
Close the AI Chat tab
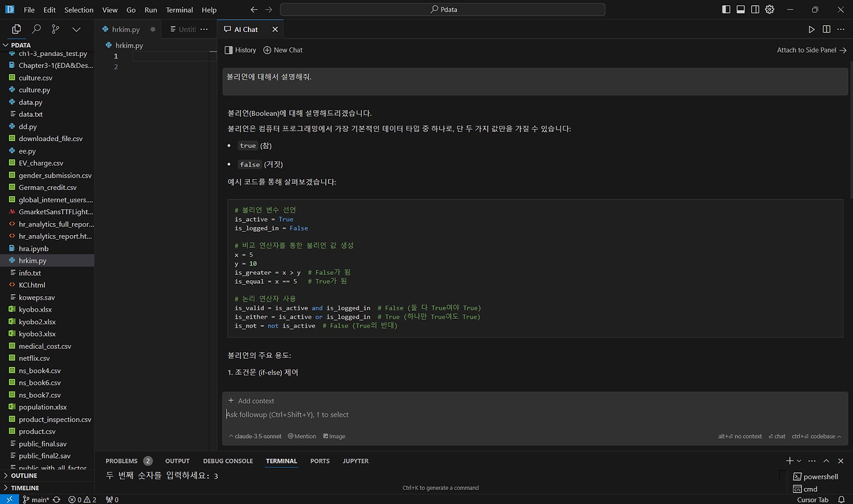(275, 29)
